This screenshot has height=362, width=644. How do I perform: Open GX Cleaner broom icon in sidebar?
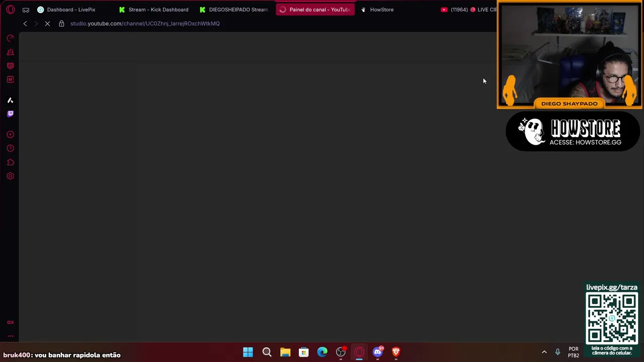pyautogui.click(x=10, y=52)
